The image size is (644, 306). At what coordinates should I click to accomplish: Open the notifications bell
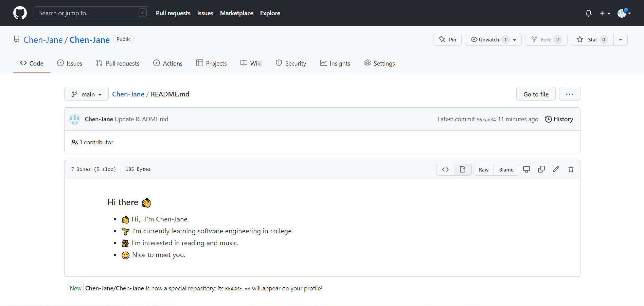[589, 13]
